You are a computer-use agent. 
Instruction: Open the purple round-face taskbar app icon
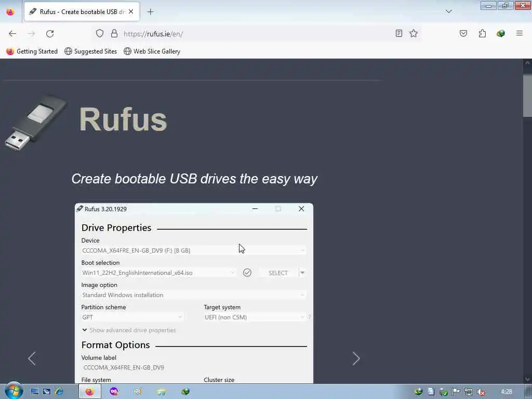[114, 392]
